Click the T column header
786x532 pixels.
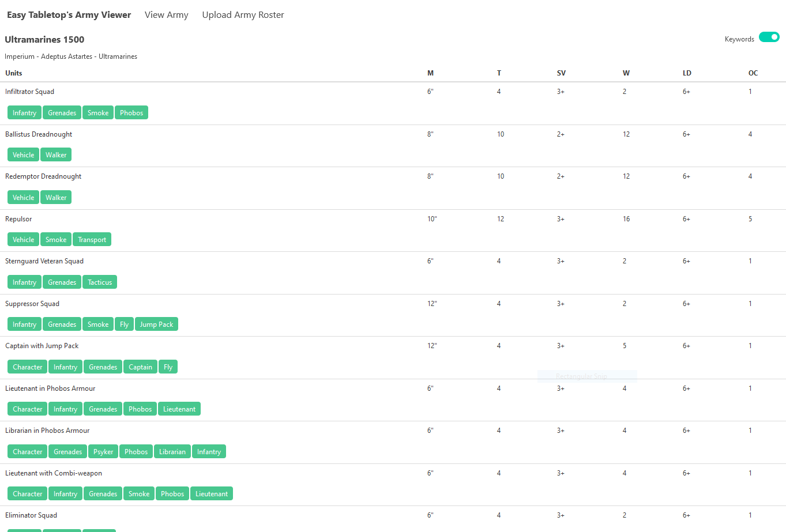[x=499, y=73]
